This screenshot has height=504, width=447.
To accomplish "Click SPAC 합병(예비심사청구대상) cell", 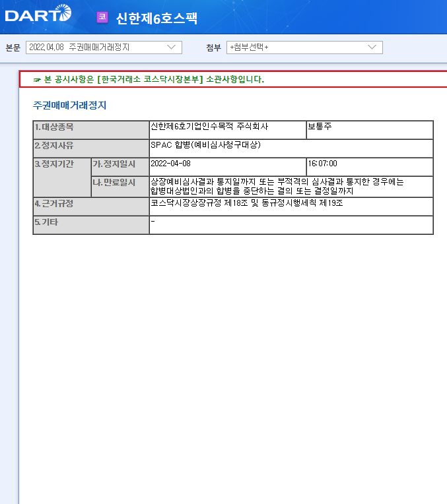I will coord(291,148).
